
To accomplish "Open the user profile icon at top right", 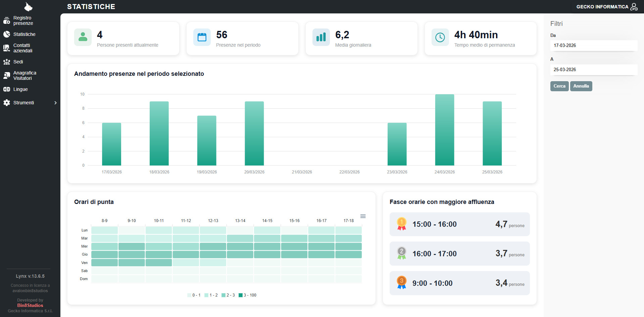I will [x=634, y=7].
